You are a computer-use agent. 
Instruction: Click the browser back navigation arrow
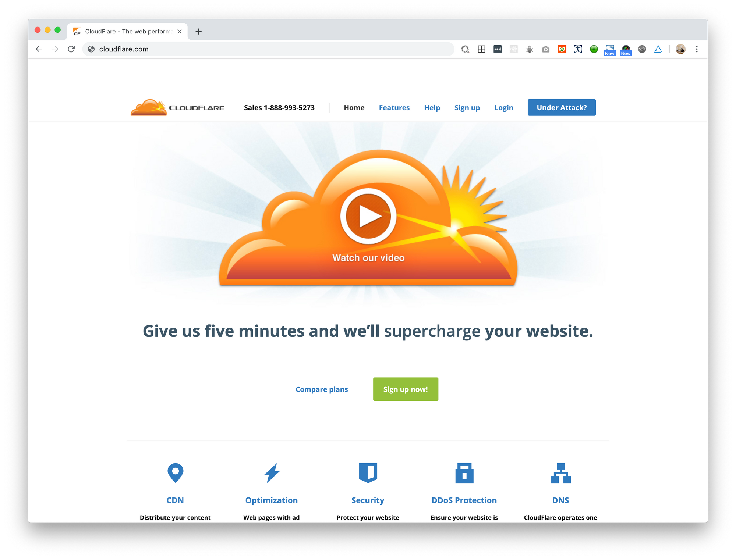38,49
